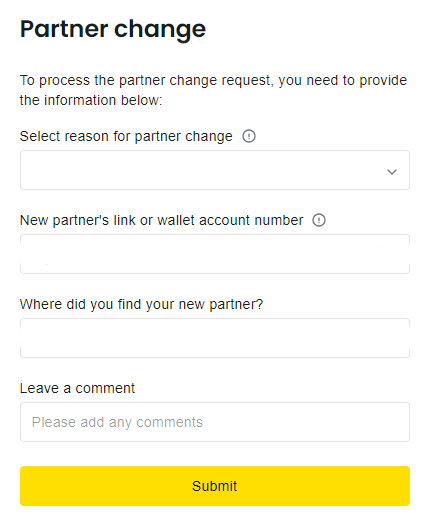Click the 'Where did you find' answer field
This screenshot has width=435, height=526.
point(215,338)
